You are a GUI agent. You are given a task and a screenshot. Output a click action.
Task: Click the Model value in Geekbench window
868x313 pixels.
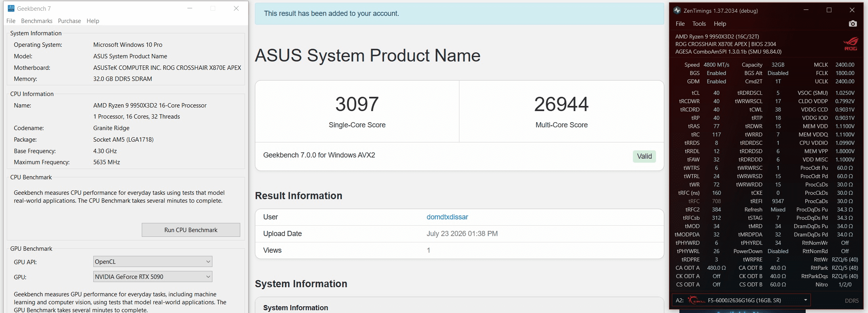(x=130, y=56)
